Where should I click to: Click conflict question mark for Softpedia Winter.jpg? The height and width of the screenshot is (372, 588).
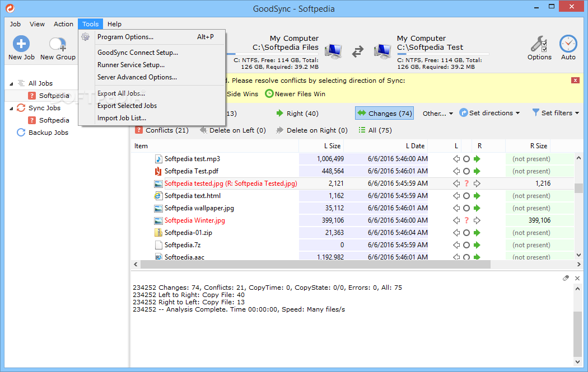466,220
